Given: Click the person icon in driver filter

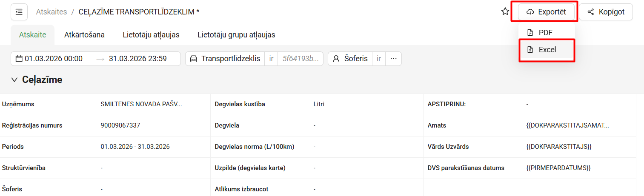Looking at the screenshot, I should (x=336, y=59).
